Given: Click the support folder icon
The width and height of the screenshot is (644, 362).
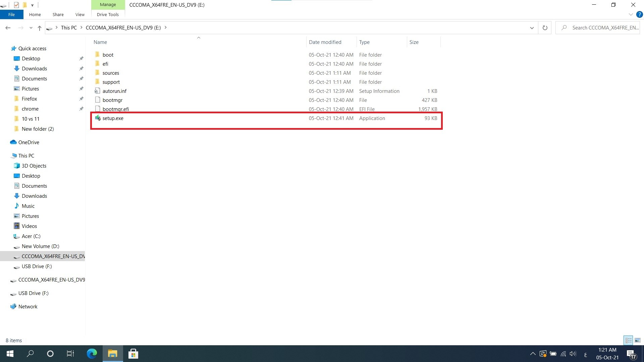Looking at the screenshot, I should [x=97, y=82].
